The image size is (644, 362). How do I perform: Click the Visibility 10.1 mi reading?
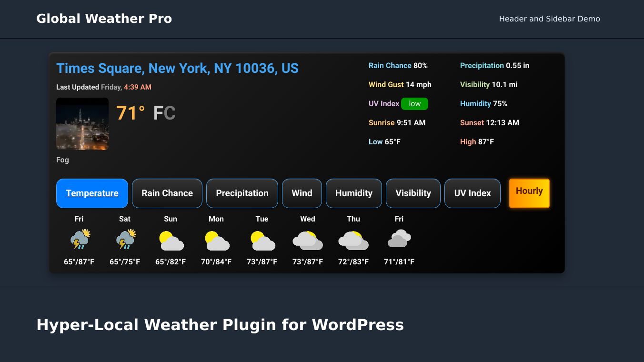click(x=489, y=85)
